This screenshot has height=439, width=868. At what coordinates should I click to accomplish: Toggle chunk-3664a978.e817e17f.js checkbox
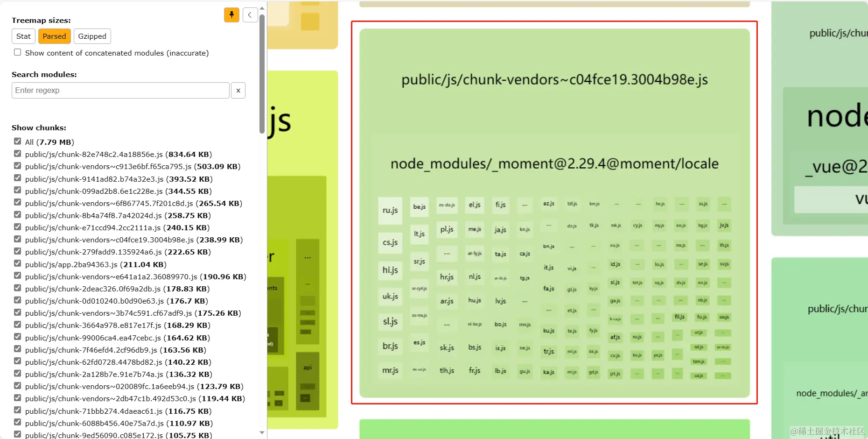click(18, 325)
